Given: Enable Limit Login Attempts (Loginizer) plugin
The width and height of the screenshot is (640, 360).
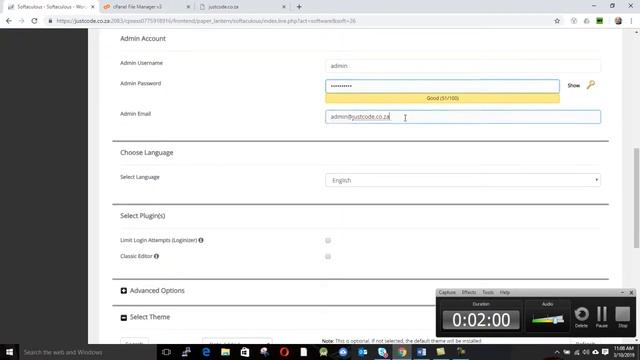Looking at the screenshot, I should click(x=328, y=240).
